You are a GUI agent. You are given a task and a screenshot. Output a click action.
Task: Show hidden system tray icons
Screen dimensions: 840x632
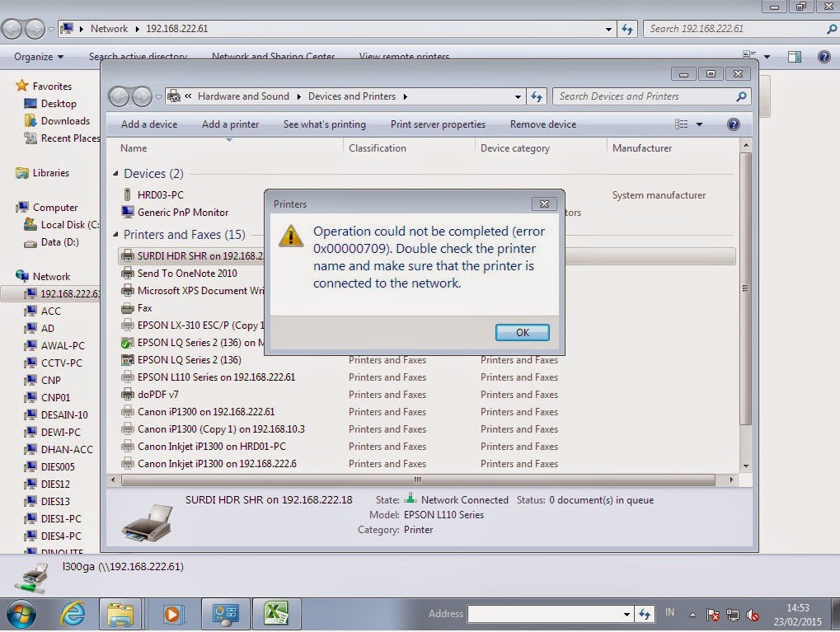click(692, 615)
